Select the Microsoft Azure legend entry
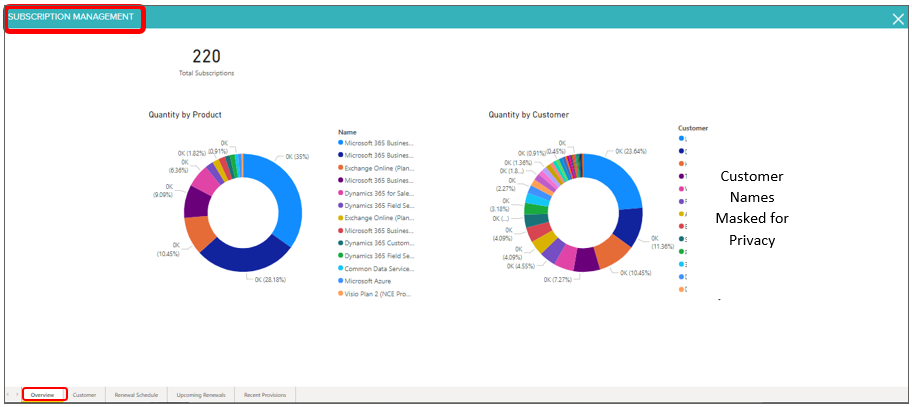The height and width of the screenshot is (407, 912). (x=364, y=281)
